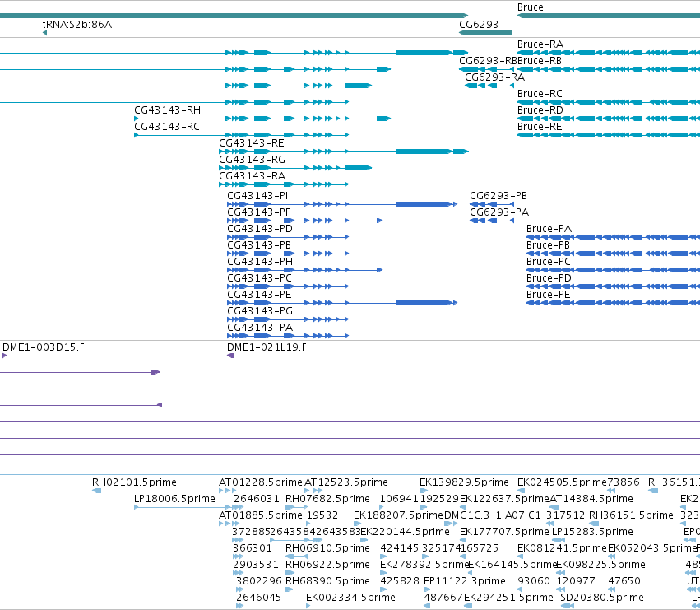Click the CG6293-PB protein label
Viewport: 700px width, 610px height.
[x=498, y=196]
